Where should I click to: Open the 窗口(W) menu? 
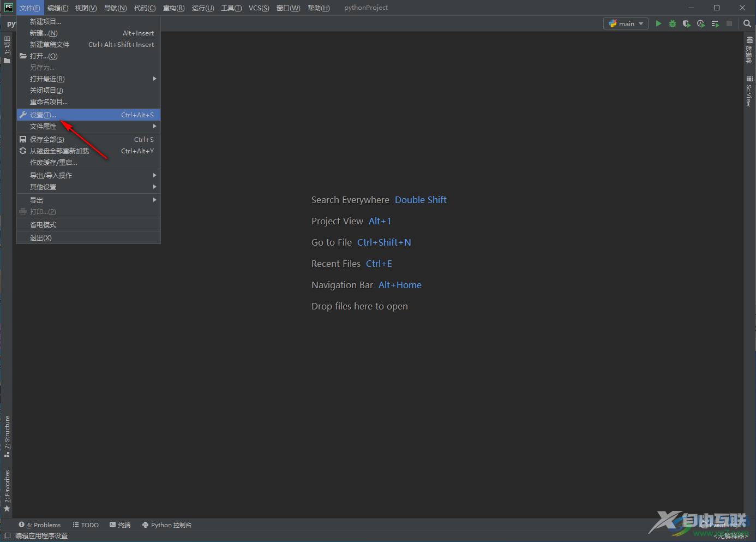(288, 8)
